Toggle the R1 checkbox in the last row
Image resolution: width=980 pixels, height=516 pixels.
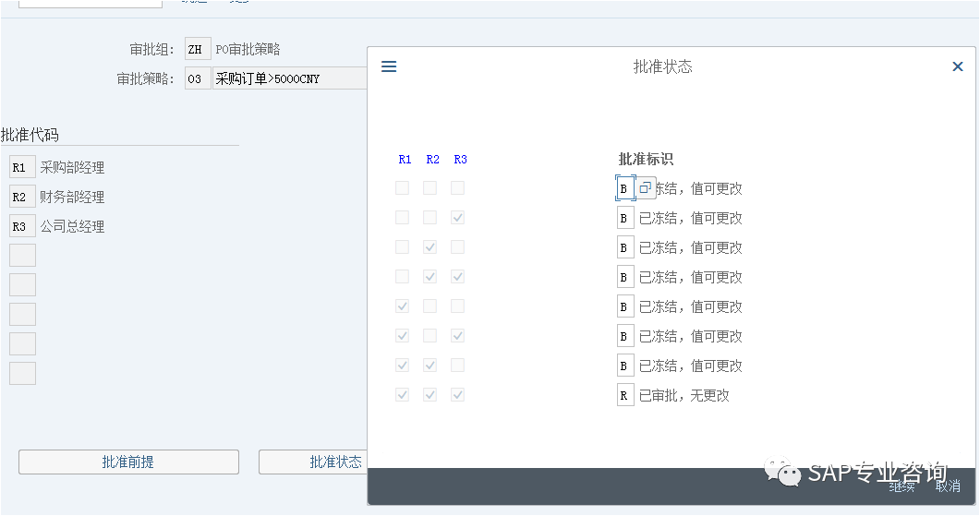[403, 395]
